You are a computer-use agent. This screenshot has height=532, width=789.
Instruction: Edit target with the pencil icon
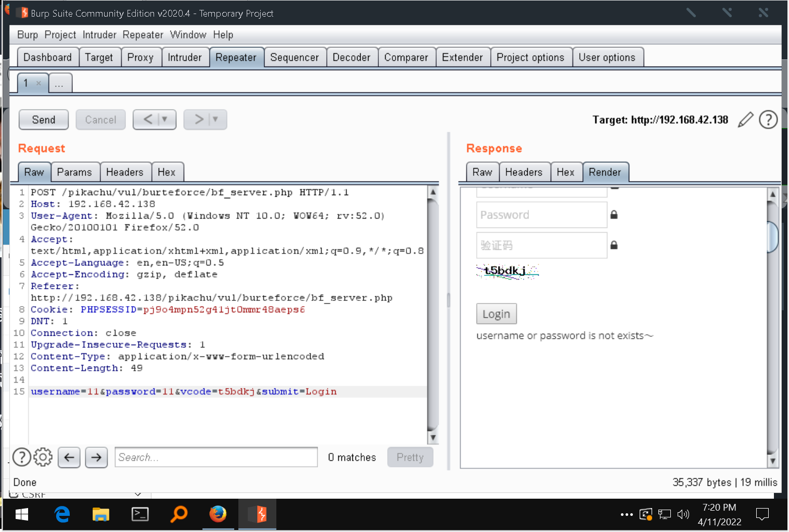745,120
